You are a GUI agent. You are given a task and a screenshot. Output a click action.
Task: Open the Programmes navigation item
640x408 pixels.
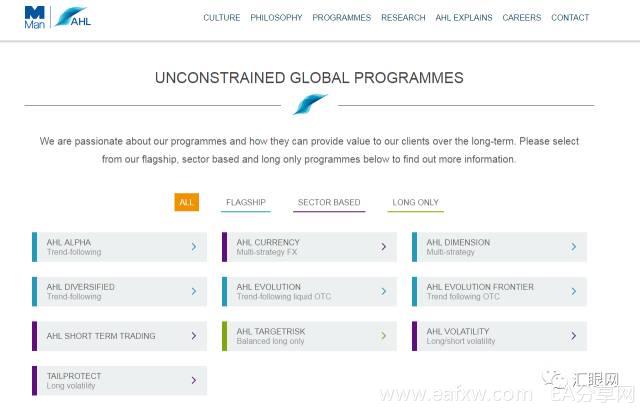(x=342, y=18)
